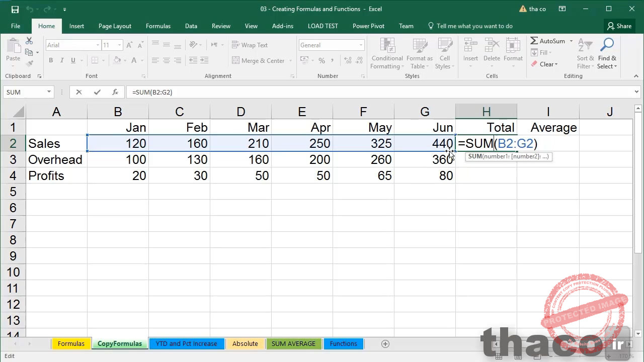Click the Copy icon in Clipboard group

click(29, 52)
